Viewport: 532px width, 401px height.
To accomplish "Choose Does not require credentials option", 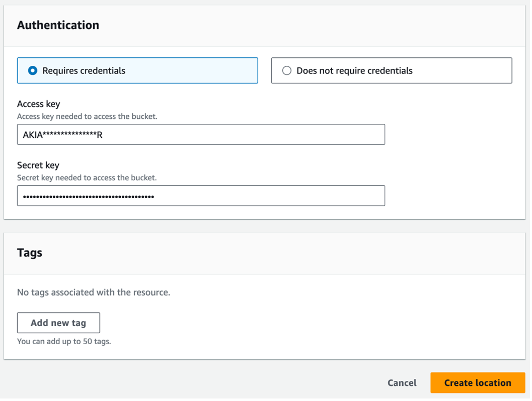I will (x=287, y=70).
